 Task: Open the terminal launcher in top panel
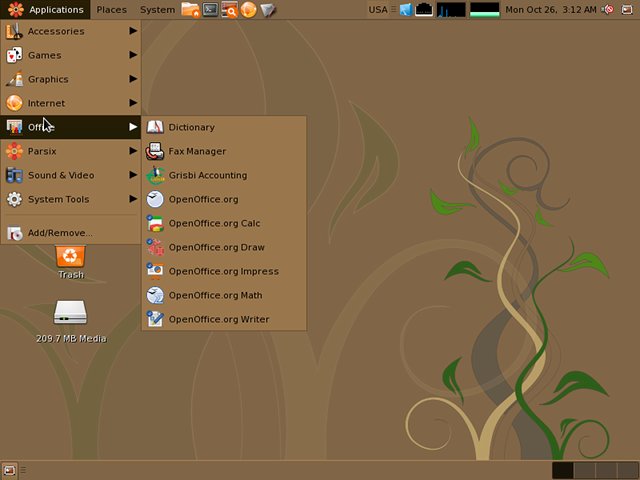(210, 9)
